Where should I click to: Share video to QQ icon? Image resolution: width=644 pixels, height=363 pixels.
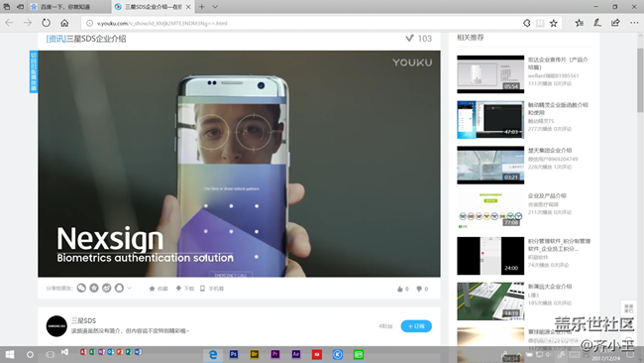coord(119,289)
